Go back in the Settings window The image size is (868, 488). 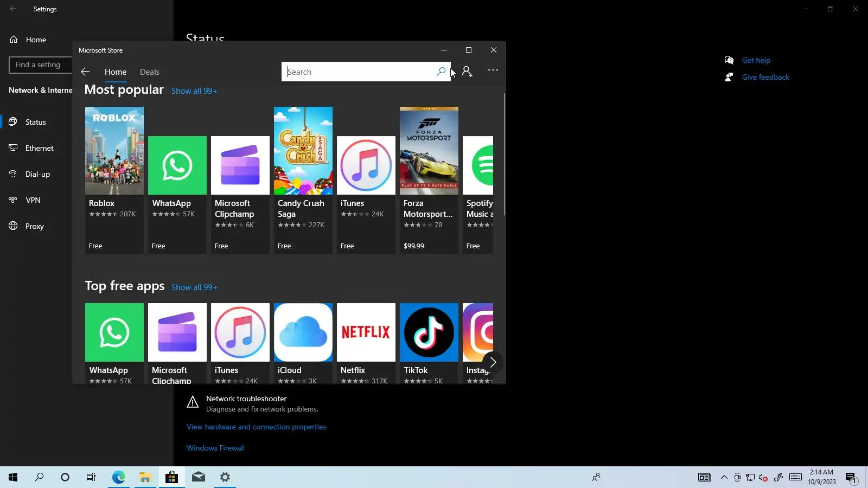pos(13,9)
